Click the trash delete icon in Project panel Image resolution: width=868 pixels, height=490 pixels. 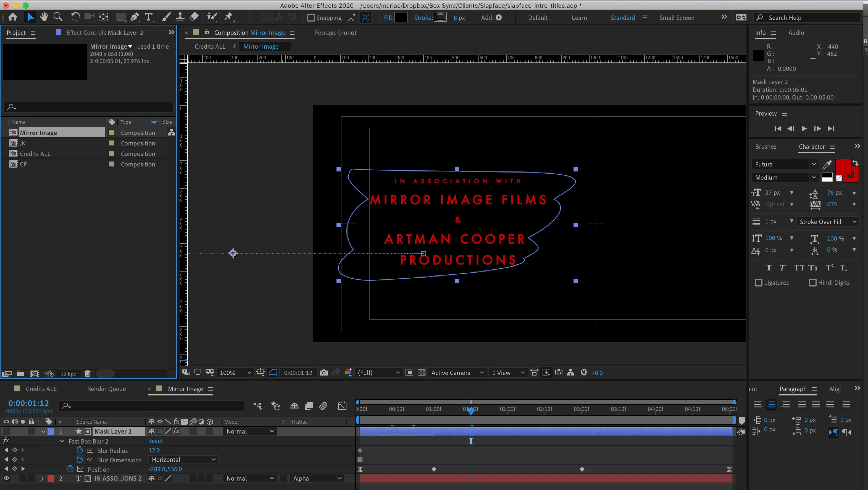coord(88,374)
